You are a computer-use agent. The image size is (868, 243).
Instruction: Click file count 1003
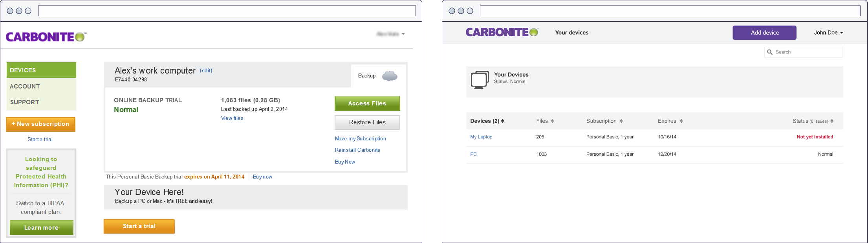pyautogui.click(x=541, y=154)
